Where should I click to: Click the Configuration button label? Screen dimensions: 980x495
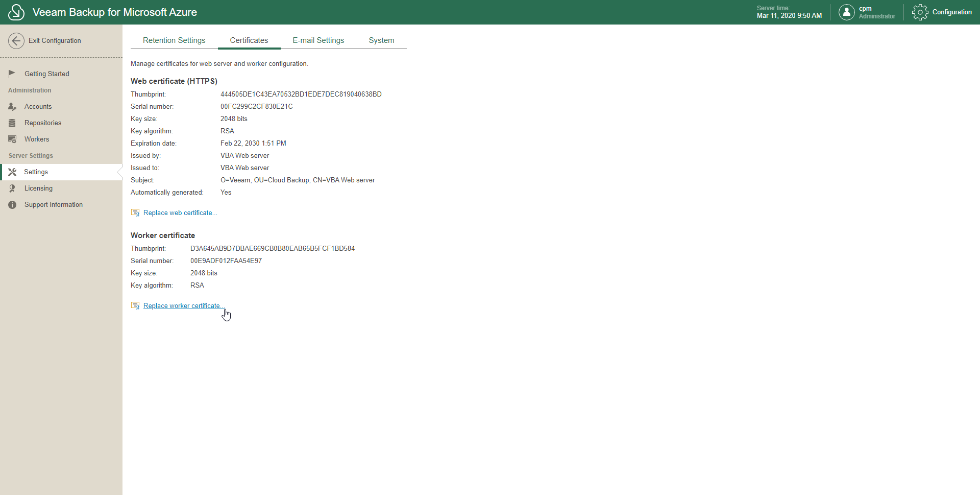(x=952, y=12)
